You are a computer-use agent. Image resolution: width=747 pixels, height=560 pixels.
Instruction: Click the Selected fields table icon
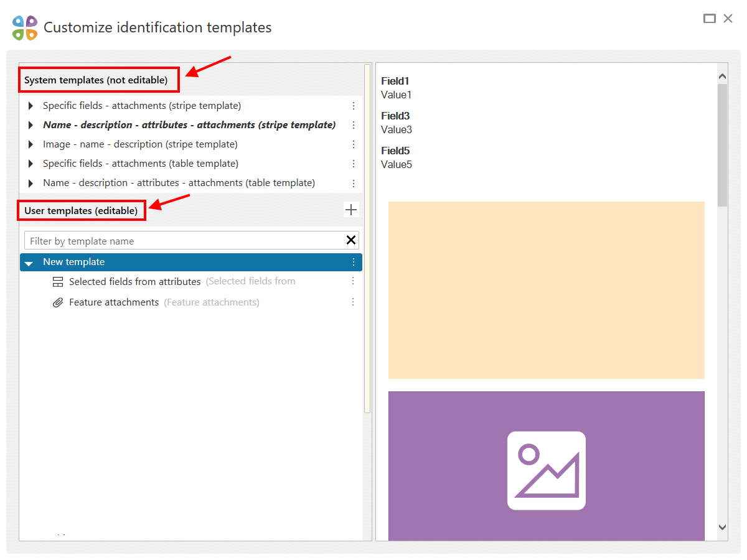click(x=58, y=282)
